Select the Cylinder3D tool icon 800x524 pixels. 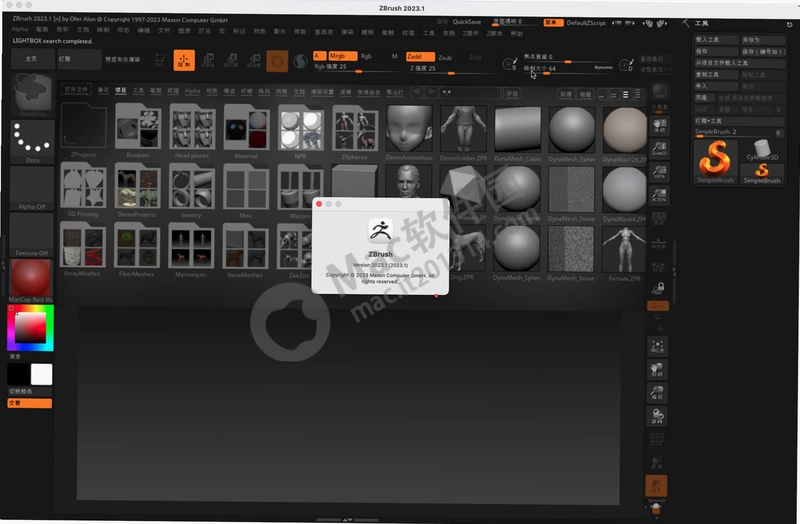pyautogui.click(x=762, y=150)
